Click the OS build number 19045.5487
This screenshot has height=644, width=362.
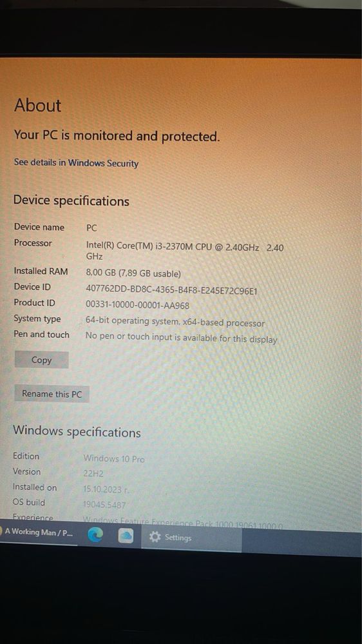(104, 505)
